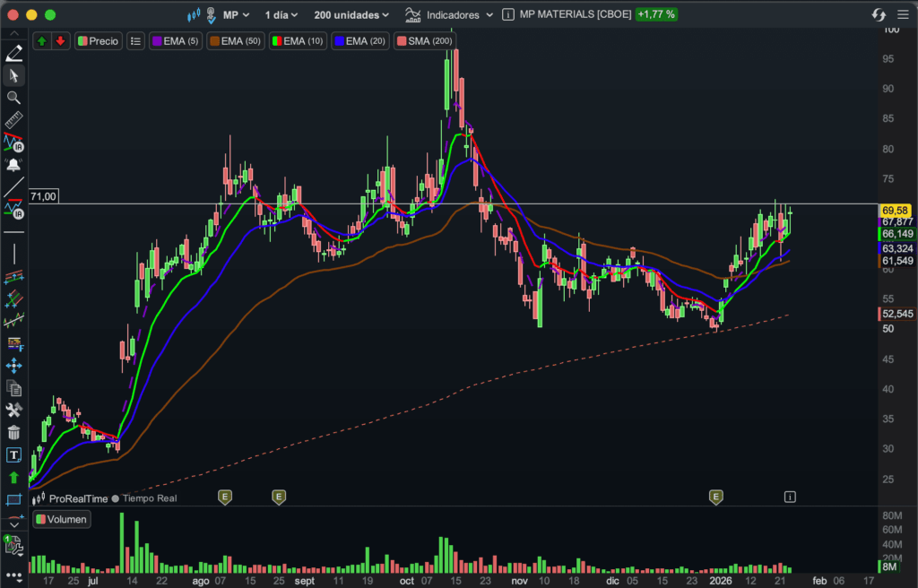This screenshot has width=918, height=588.
Task: Pick the ruler measurement tool
Action: [x=13, y=120]
